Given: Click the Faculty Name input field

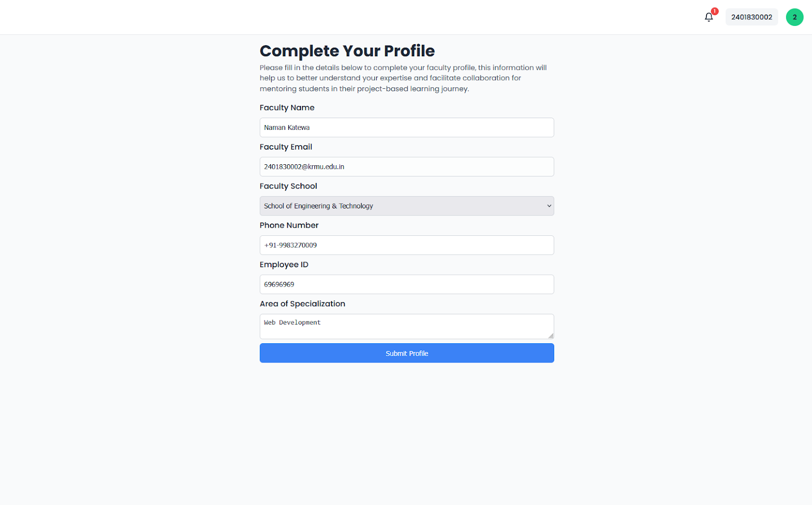Looking at the screenshot, I should tap(407, 127).
